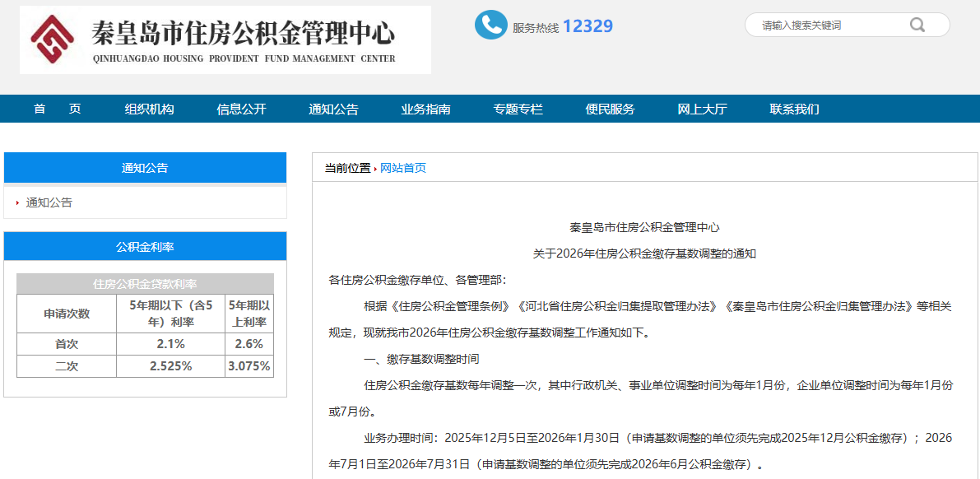Click the search magnifier icon

pyautogui.click(x=917, y=25)
